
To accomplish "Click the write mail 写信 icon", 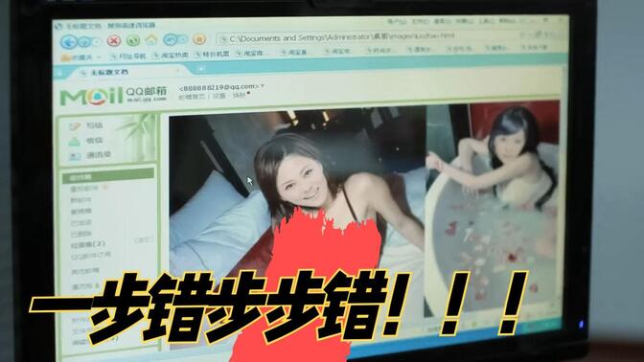I will (x=75, y=126).
